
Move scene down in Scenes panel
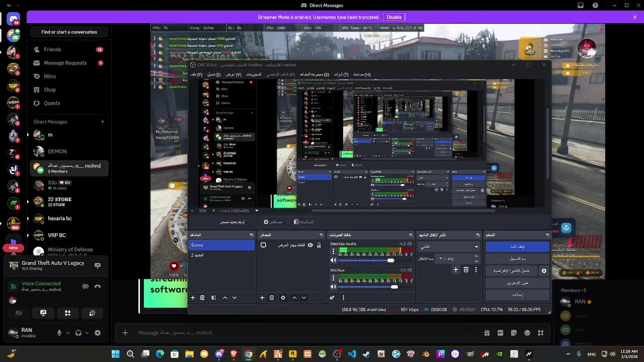click(x=234, y=298)
